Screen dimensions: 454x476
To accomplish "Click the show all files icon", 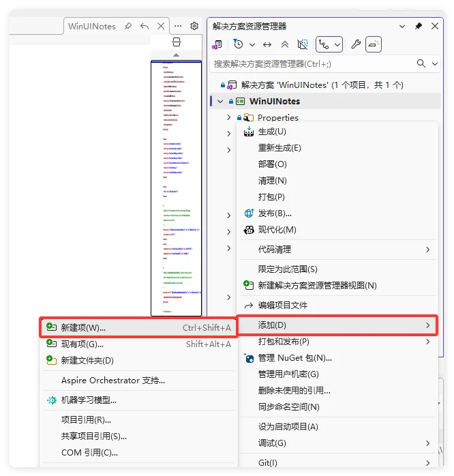I will [303, 44].
